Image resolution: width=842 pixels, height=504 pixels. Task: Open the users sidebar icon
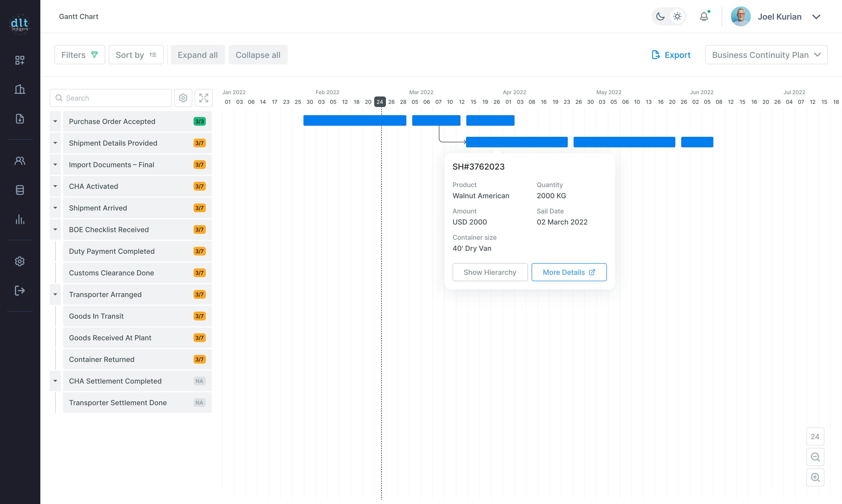[20, 160]
